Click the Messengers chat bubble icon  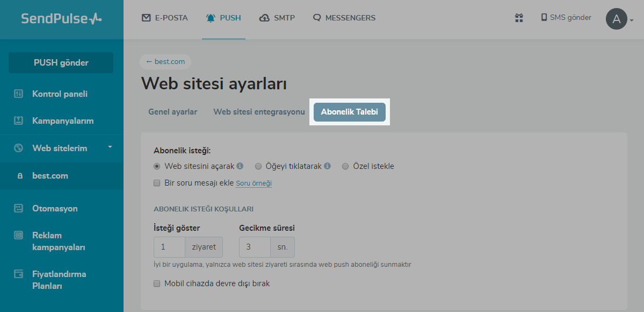[x=317, y=18]
